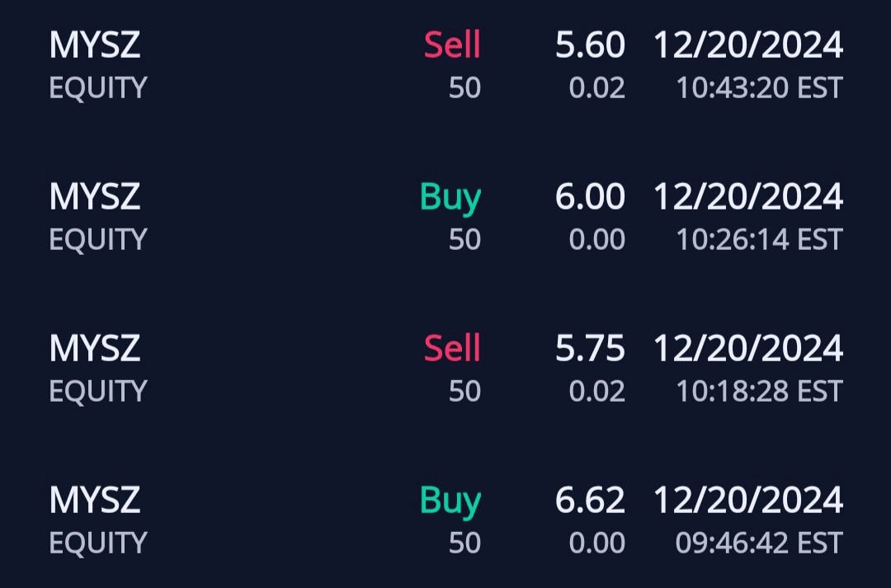Click the 10:18:28 EST timestamp
891x588 pixels.
(759, 391)
